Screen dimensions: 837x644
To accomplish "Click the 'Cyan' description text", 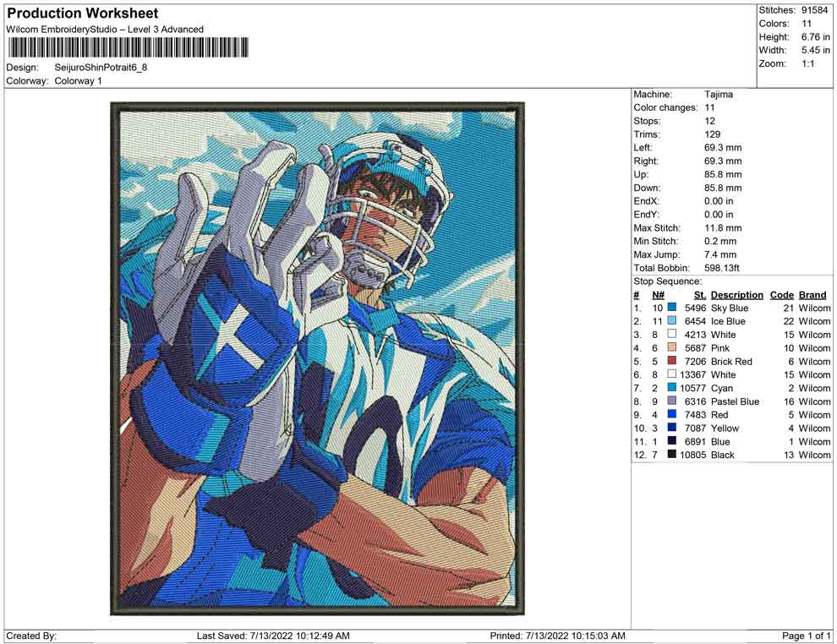I will coord(722,388).
